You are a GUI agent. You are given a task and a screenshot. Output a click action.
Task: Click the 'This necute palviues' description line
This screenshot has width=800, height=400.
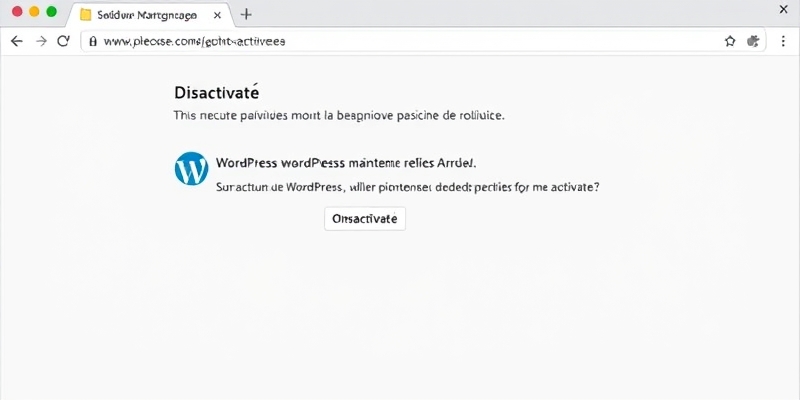pos(339,115)
